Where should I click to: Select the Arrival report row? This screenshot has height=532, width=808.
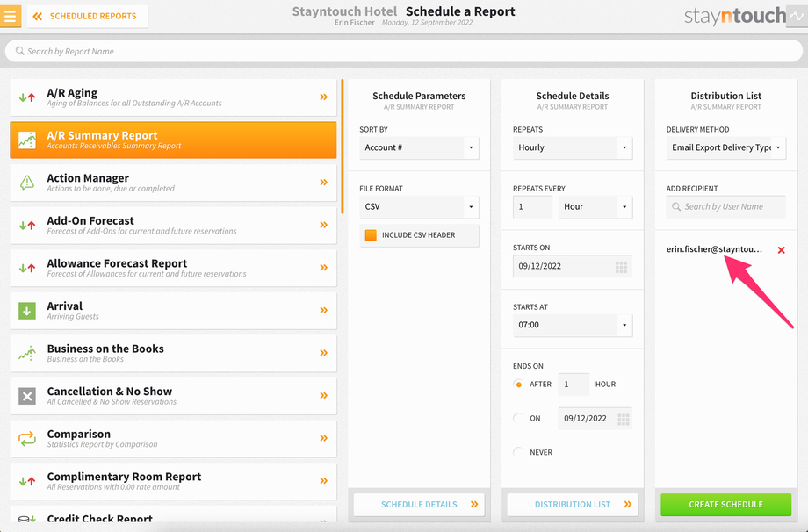[173, 311]
